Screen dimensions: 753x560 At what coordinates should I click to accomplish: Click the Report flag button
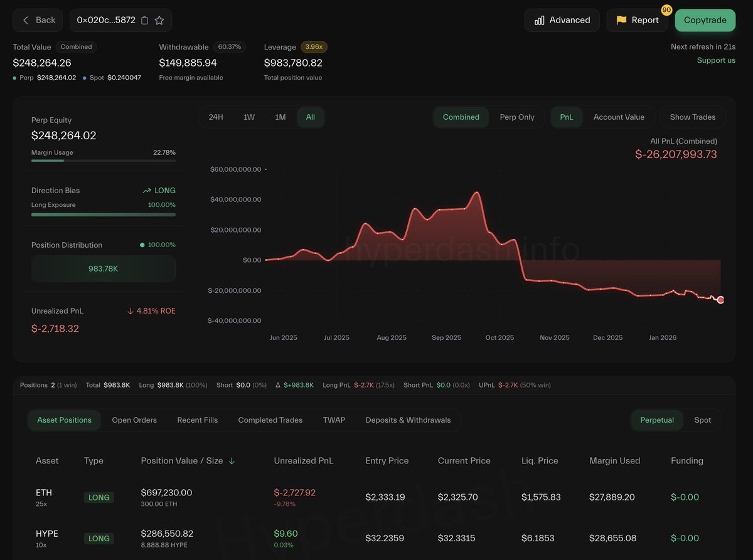[x=637, y=20]
